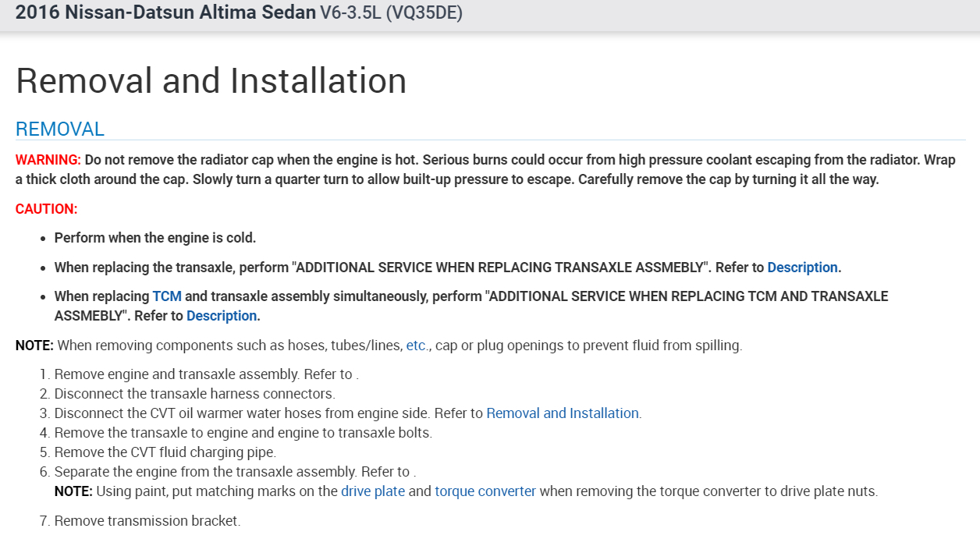Click the blue REMOVAL section heading
This screenshot has width=980, height=553.
tap(60, 129)
